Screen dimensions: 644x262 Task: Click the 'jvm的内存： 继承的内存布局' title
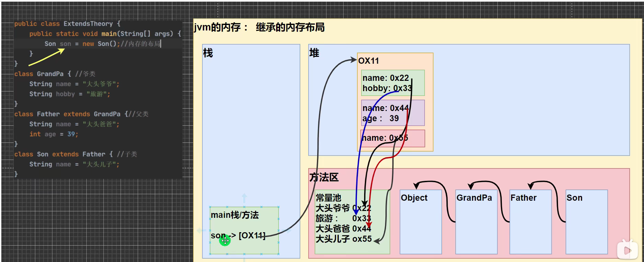[259, 27]
